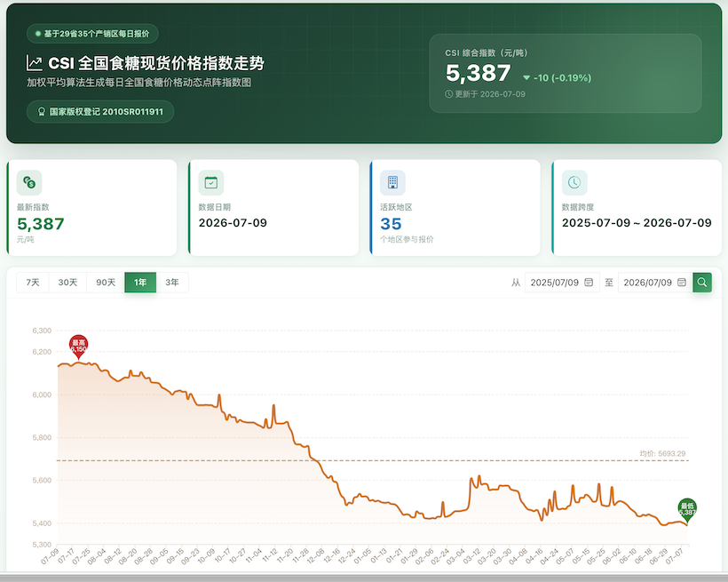The image size is (728, 582).
Task: Click the clock icon beside 更新于 2026-07-09
Action: click(448, 94)
